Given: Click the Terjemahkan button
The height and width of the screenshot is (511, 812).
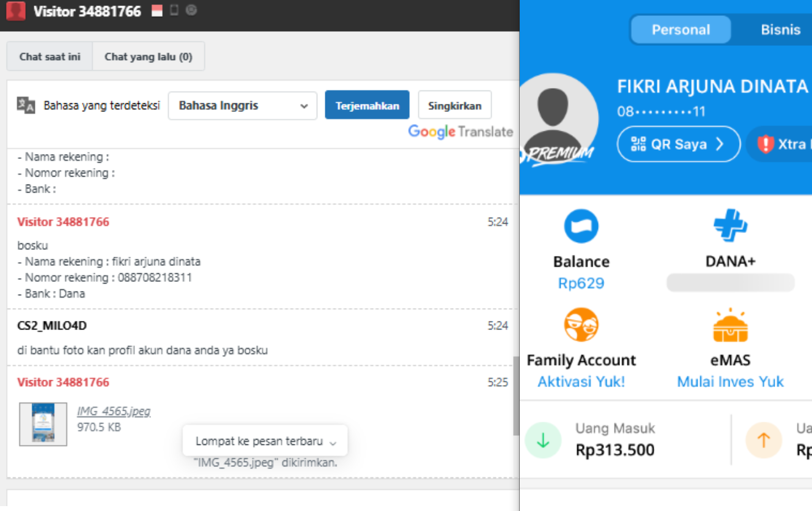Looking at the screenshot, I should click(367, 105).
